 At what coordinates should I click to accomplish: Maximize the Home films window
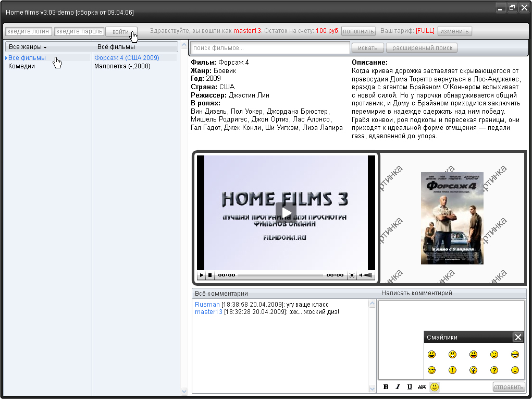point(512,8)
